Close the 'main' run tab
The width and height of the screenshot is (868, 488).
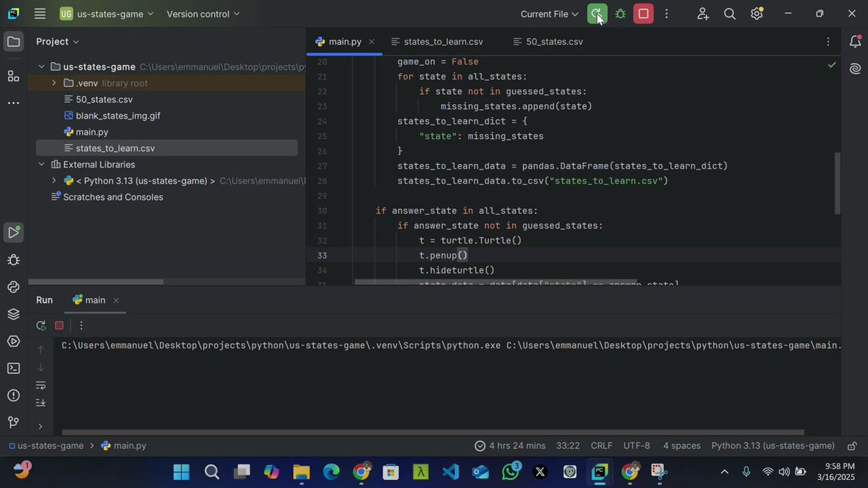point(116,300)
